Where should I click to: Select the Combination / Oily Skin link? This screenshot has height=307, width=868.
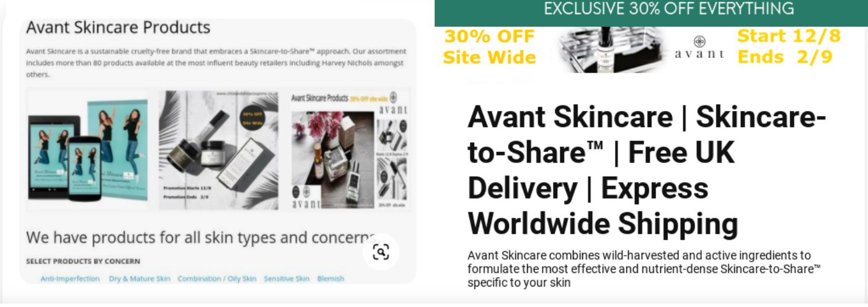pyautogui.click(x=217, y=278)
